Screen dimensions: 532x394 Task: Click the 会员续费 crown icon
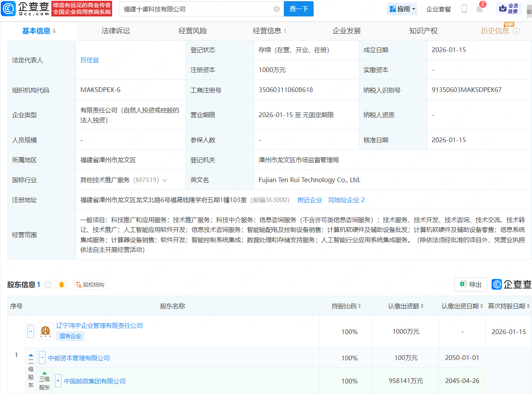click(503, 9)
